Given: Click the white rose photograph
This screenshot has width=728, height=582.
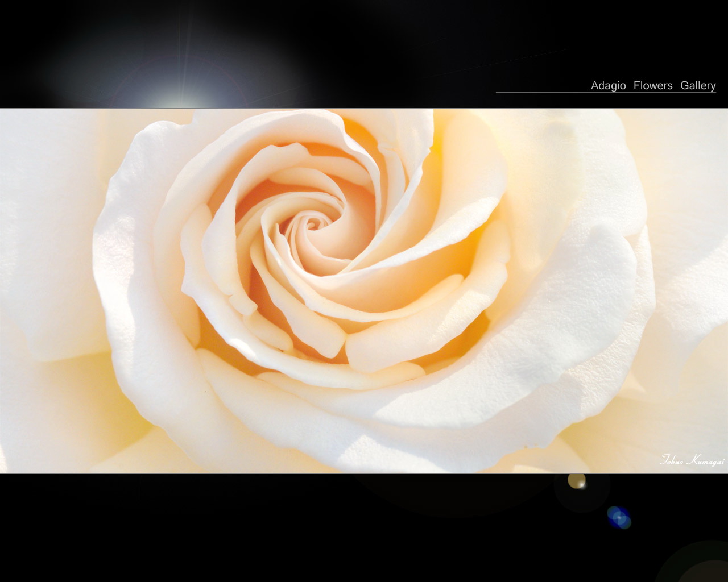Looking at the screenshot, I should coord(364,290).
